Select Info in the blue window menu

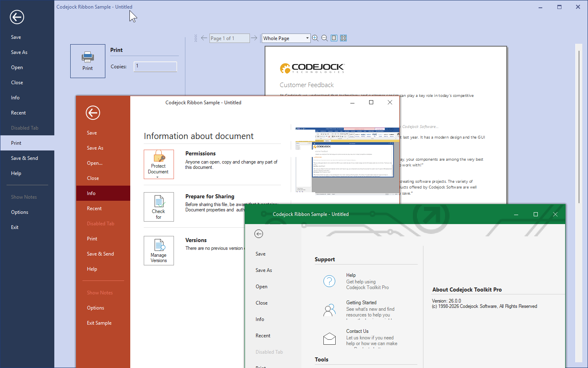coord(27,98)
